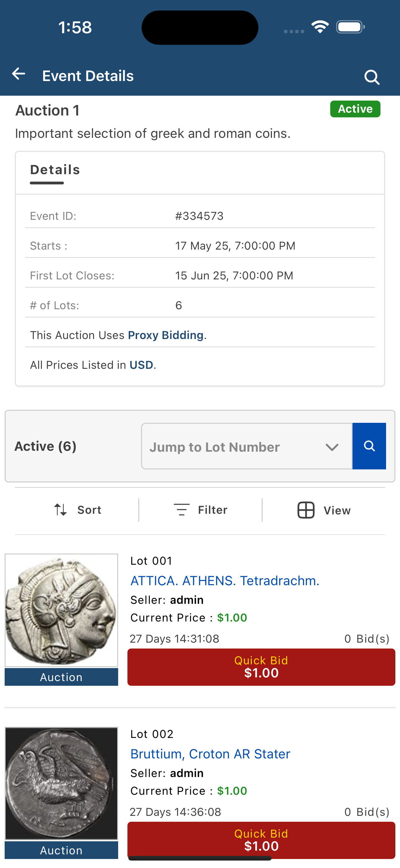Tap the Filter lines icon
The width and height of the screenshot is (400, 868).
click(181, 509)
